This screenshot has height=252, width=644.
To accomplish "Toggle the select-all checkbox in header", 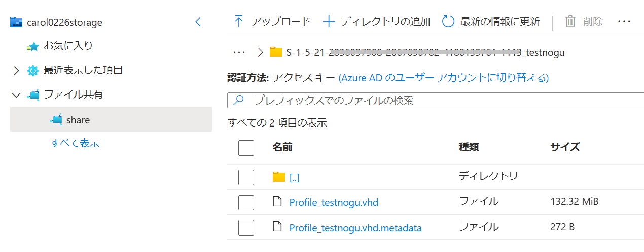I will point(246,148).
